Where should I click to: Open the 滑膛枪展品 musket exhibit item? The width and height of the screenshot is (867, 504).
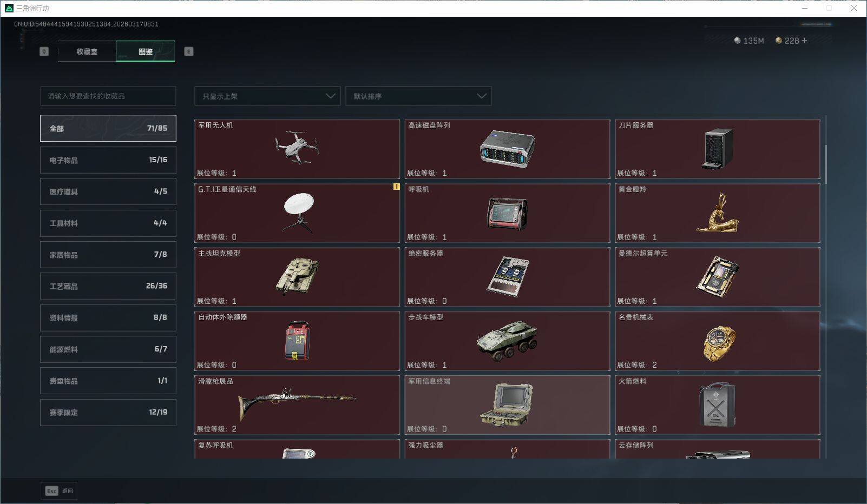[x=297, y=404]
